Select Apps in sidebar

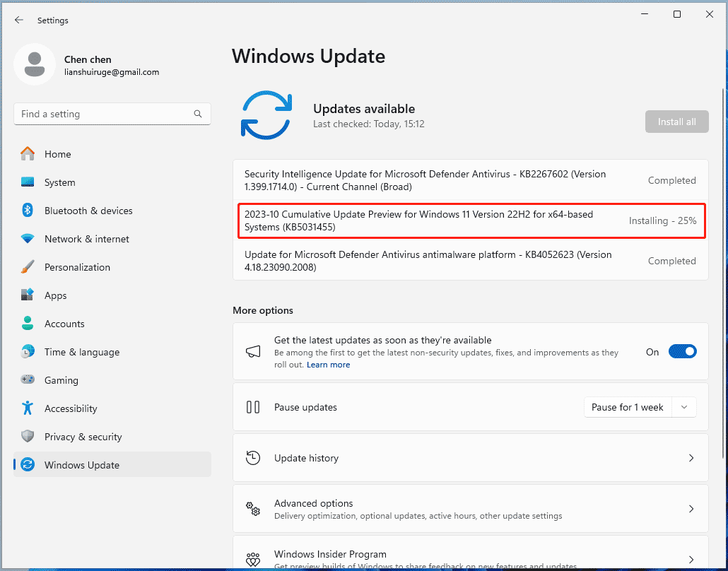[x=112, y=295]
